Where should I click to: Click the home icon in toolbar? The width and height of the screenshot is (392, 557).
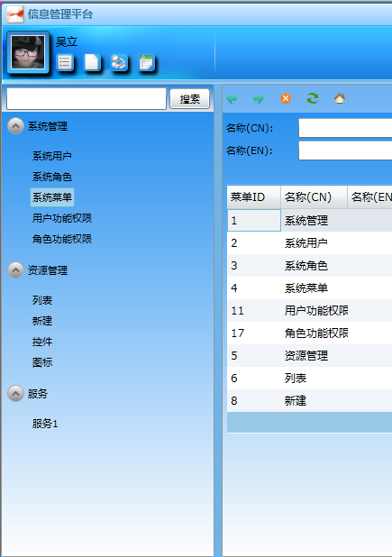(x=340, y=98)
